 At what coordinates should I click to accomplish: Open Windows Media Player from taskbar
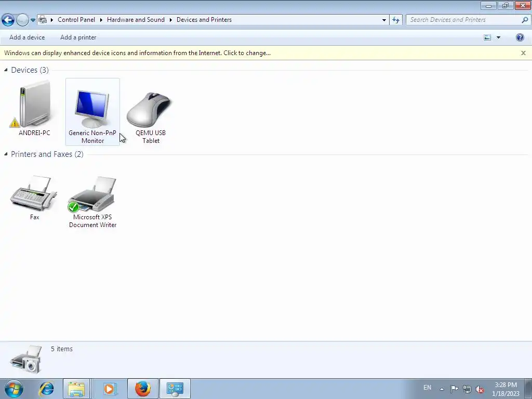(109, 389)
